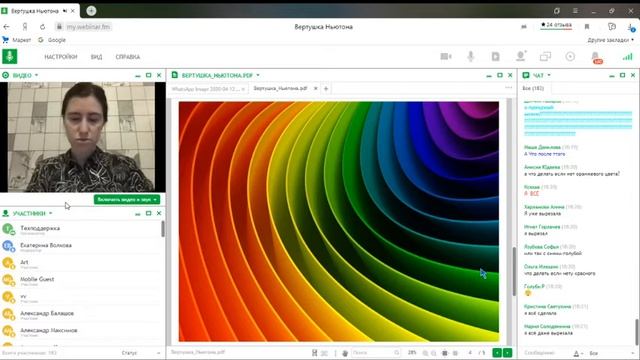Click the document search field
The width and height of the screenshot is (640, 360).
(x=376, y=353)
